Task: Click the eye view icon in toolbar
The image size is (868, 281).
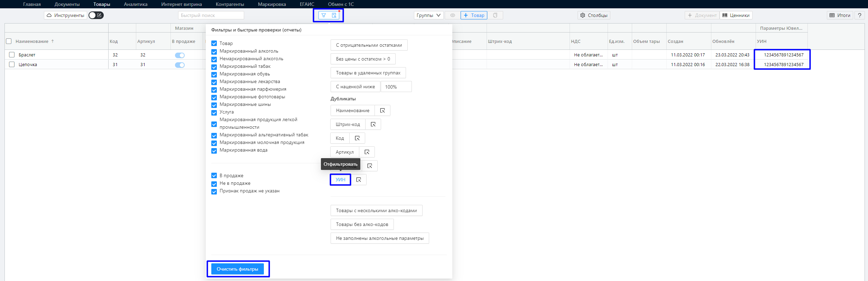Action: click(x=452, y=15)
